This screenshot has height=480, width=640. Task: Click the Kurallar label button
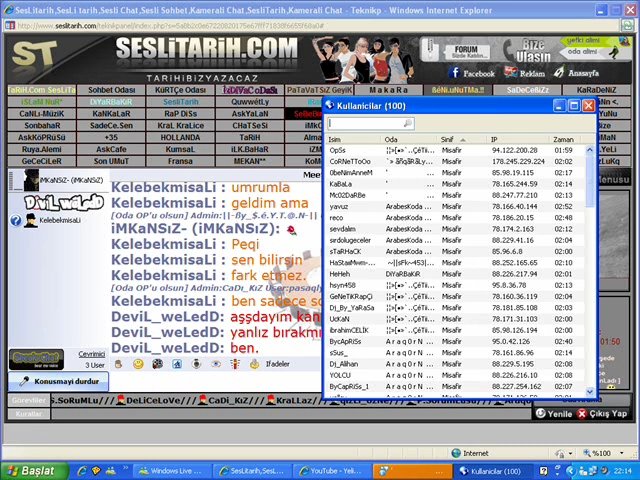[x=29, y=414]
